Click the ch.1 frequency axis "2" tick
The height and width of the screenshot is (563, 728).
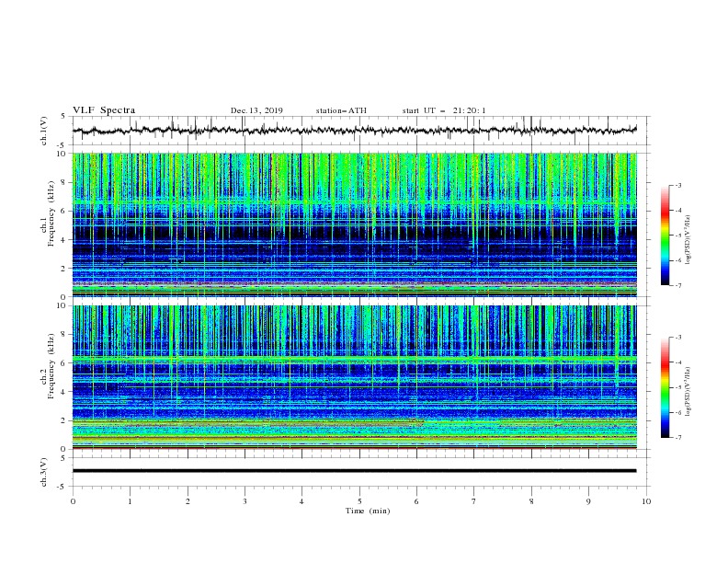63,268
